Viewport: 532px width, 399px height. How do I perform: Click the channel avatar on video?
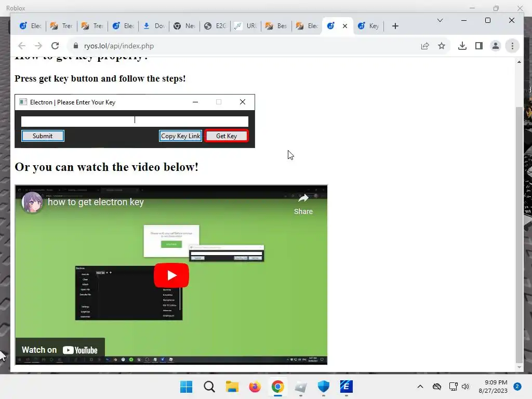tap(32, 202)
